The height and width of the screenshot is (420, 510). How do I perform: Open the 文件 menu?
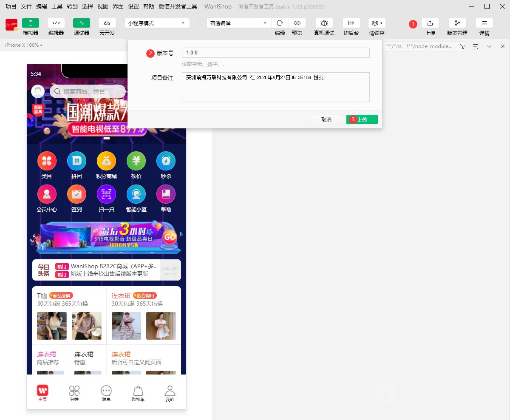(x=26, y=6)
